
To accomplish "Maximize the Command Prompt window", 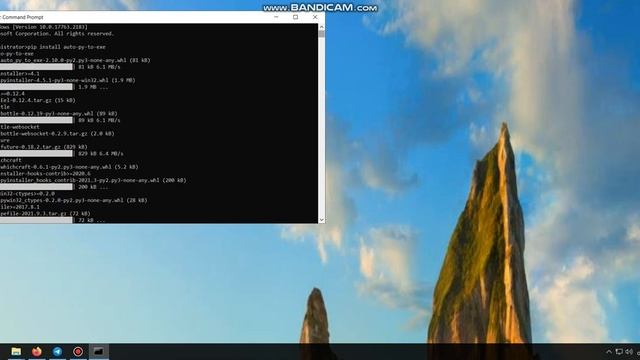I will (x=296, y=17).
